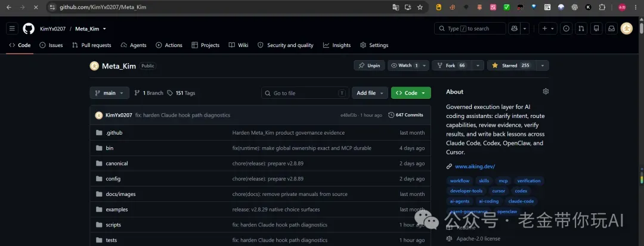The image size is (644, 246).
Task: Open the About settings gear icon
Action: (x=546, y=91)
